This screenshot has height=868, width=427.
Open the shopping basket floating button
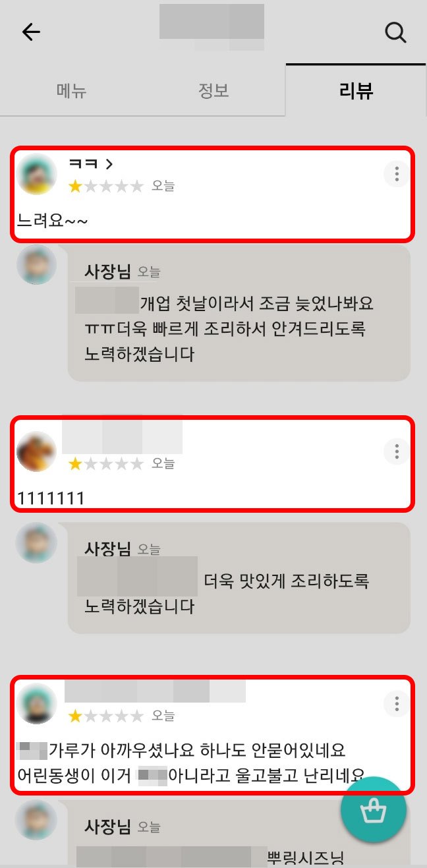point(374,810)
